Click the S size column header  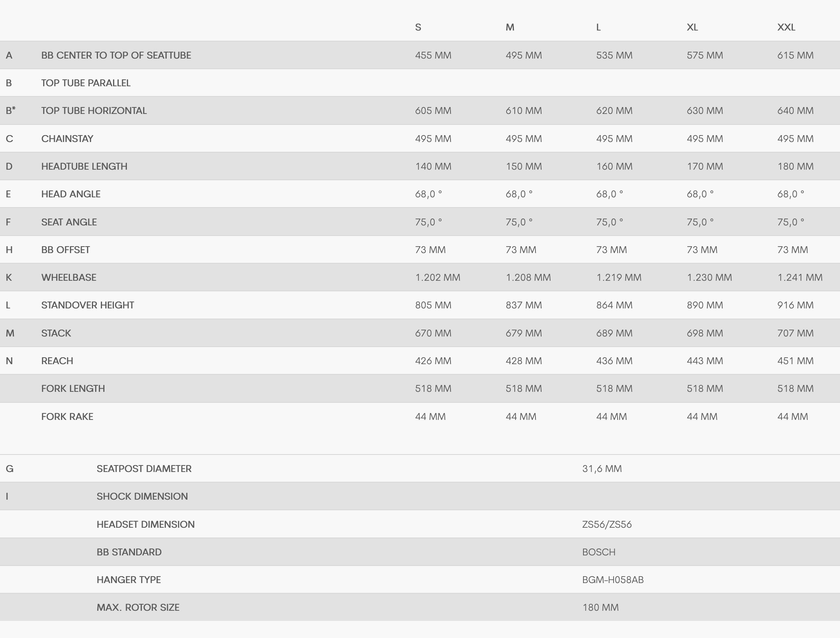tap(418, 27)
